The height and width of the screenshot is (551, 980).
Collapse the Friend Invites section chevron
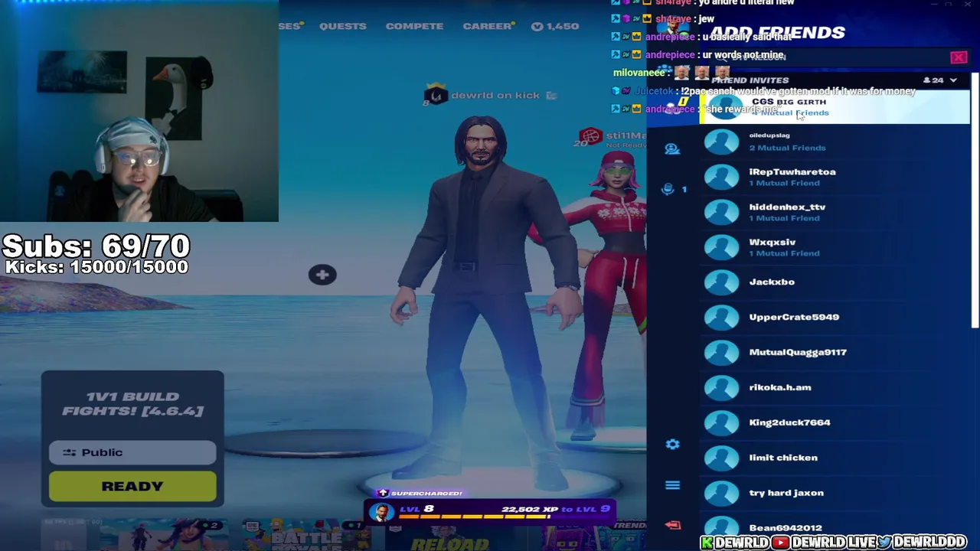(953, 80)
